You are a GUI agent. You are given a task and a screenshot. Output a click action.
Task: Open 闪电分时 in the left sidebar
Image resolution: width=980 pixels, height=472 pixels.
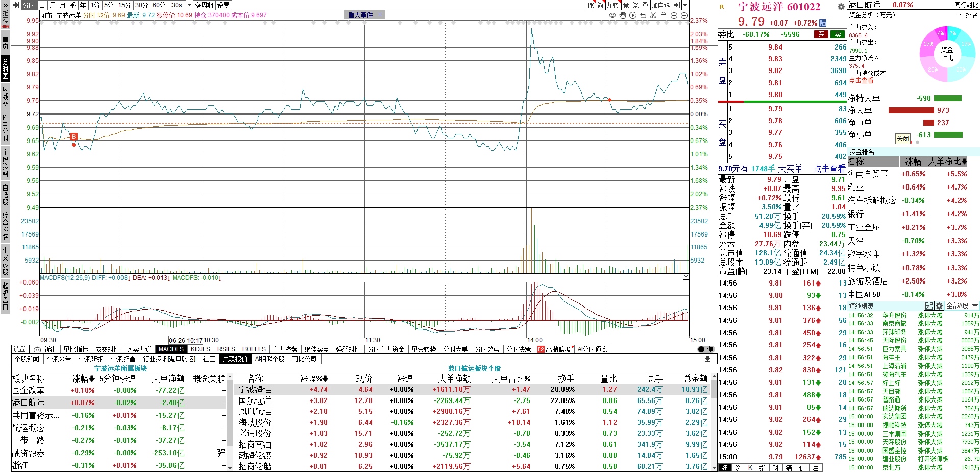tap(5, 128)
